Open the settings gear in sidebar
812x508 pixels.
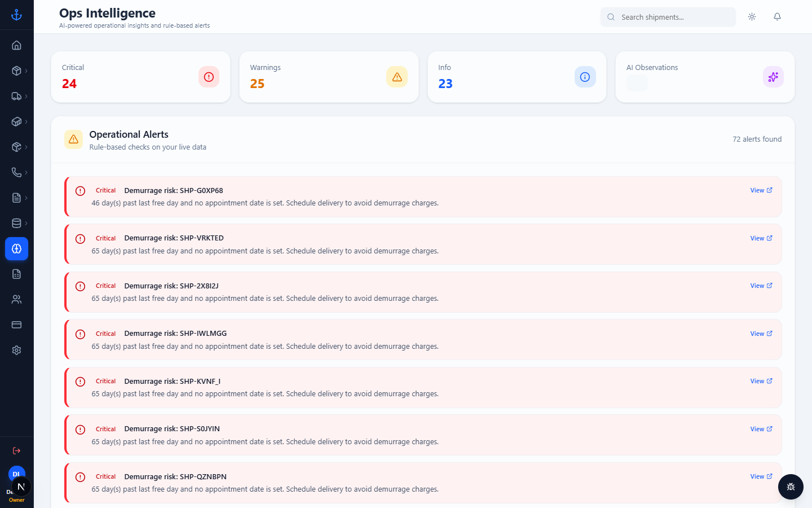[x=16, y=350]
